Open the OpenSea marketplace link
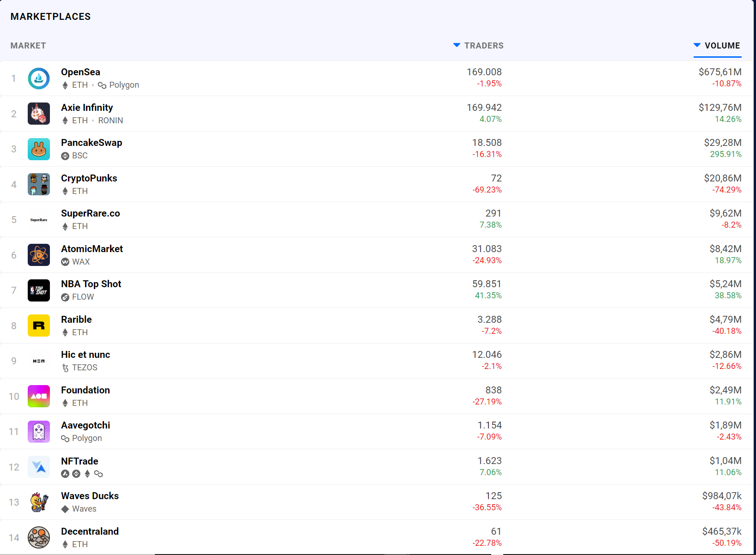 80,72
